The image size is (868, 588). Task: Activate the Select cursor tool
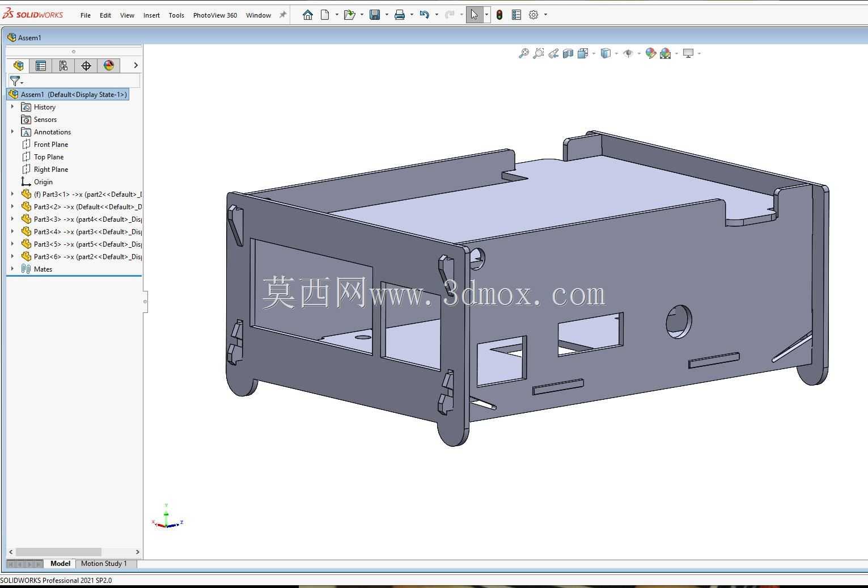[x=474, y=15]
